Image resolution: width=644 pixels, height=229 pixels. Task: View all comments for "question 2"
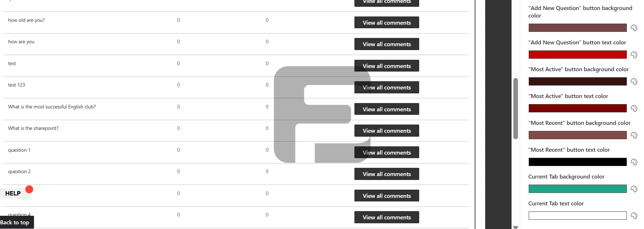pyautogui.click(x=386, y=174)
